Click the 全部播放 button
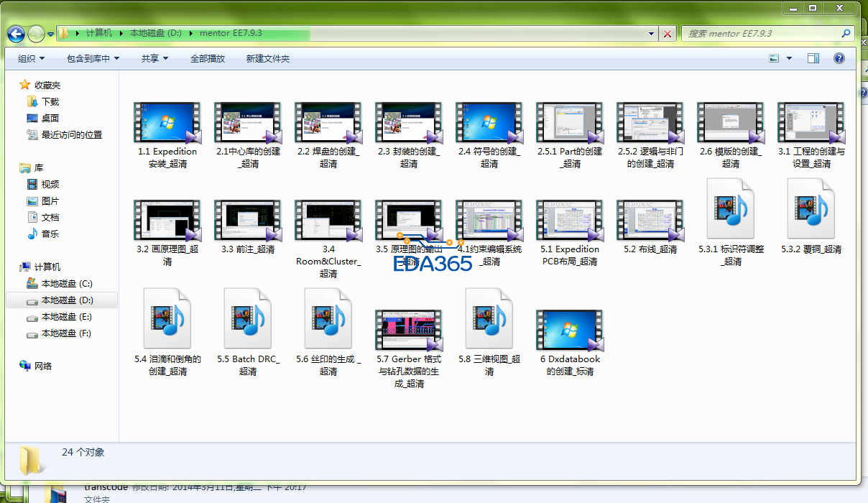 pyautogui.click(x=208, y=58)
